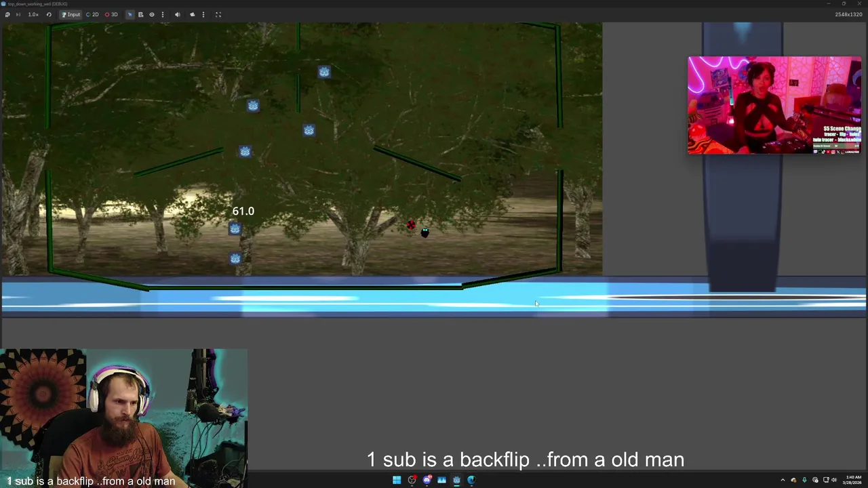Expand the hidden system tray icons chevron
The image size is (868, 488).
[783, 480]
